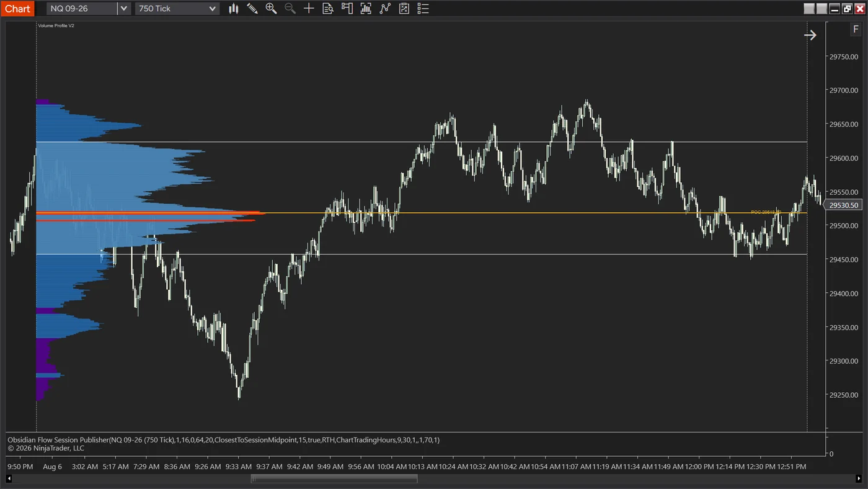Click the zoom out magnifier

point(290,9)
